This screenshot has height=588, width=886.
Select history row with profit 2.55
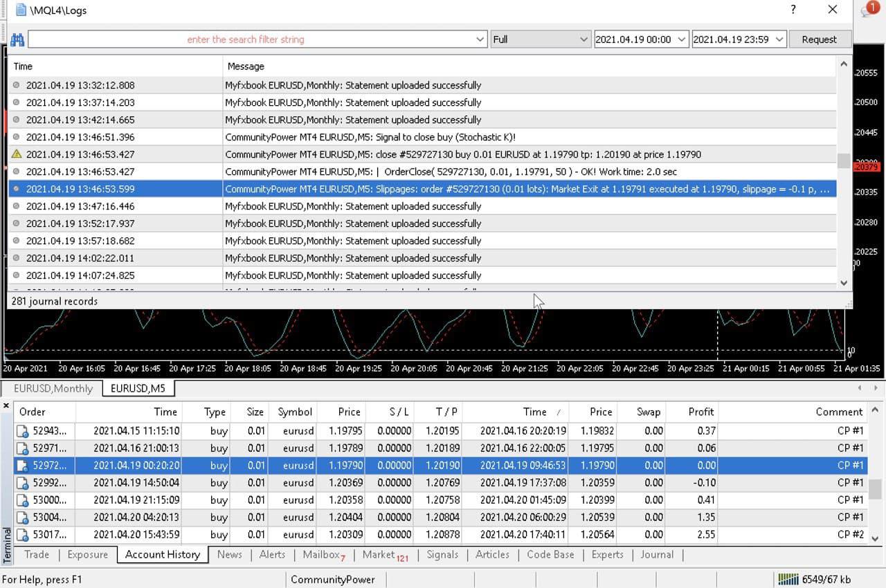(x=441, y=535)
